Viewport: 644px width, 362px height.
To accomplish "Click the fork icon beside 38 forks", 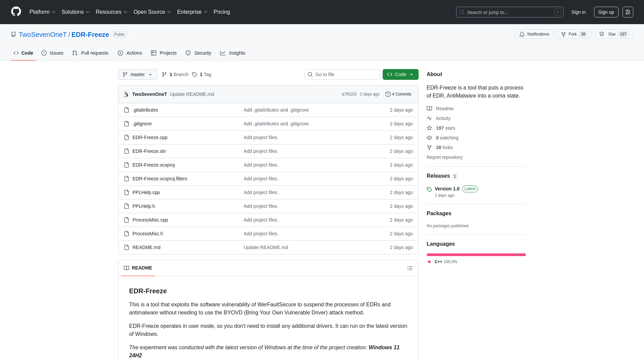I will pyautogui.click(x=429, y=147).
